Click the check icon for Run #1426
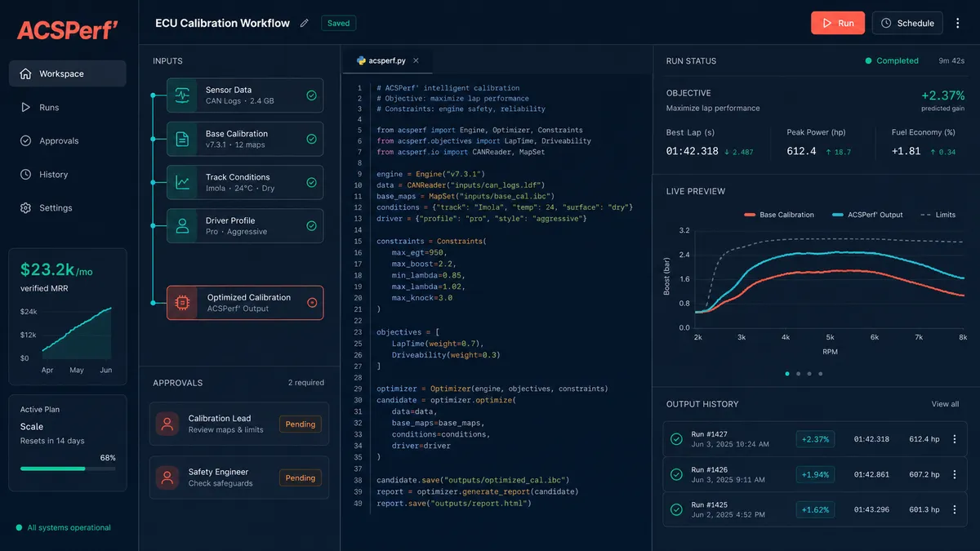The image size is (980, 551). tap(676, 474)
